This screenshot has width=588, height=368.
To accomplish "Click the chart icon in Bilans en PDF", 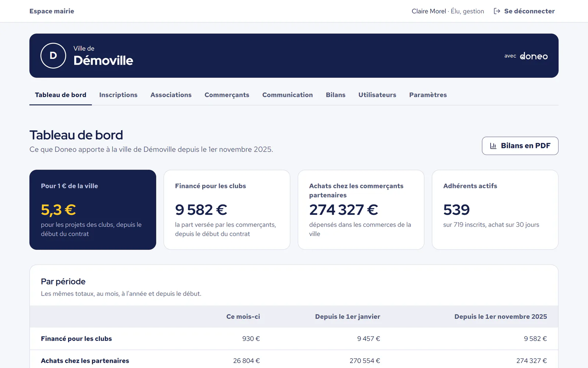I will [493, 146].
